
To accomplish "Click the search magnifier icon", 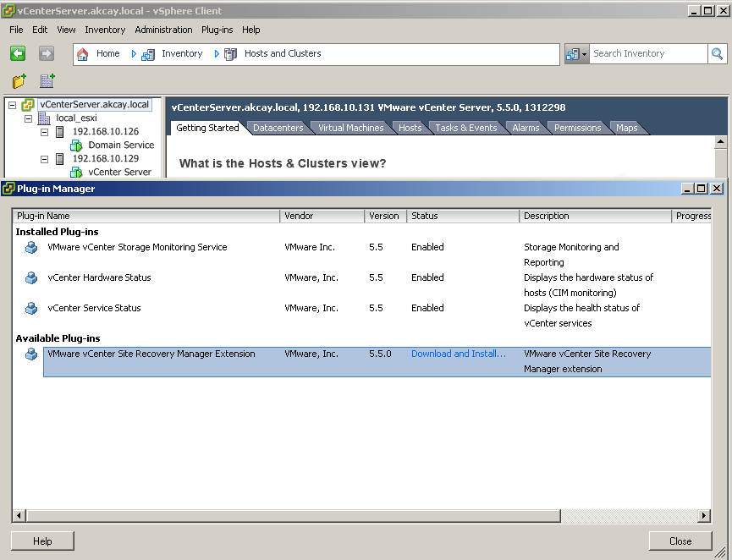I will pyautogui.click(x=717, y=53).
